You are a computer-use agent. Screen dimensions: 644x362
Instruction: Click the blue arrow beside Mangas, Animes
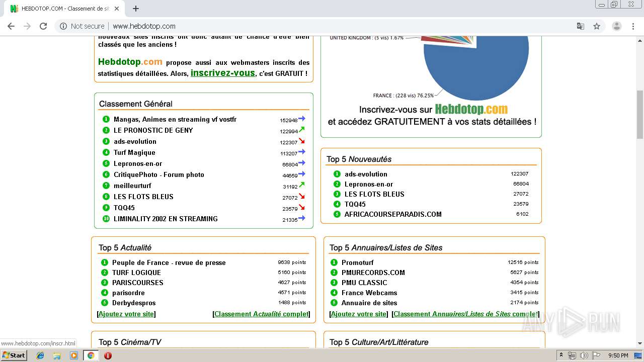coord(302,119)
